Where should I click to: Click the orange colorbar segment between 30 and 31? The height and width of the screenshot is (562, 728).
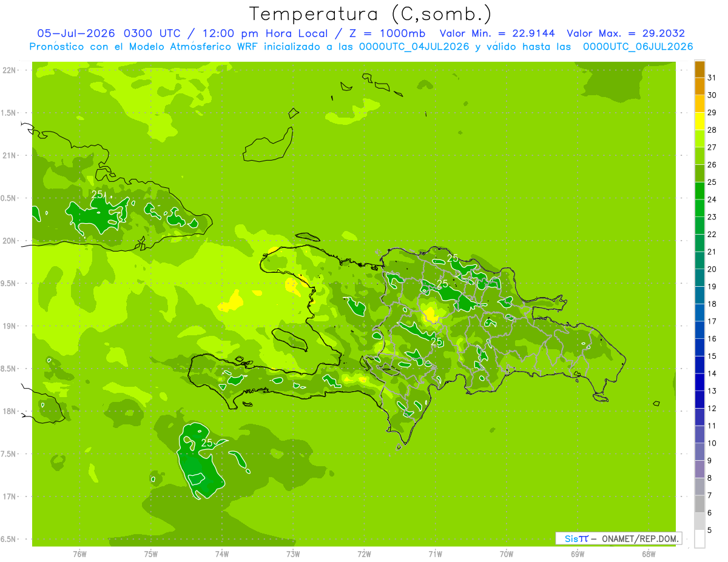(699, 87)
